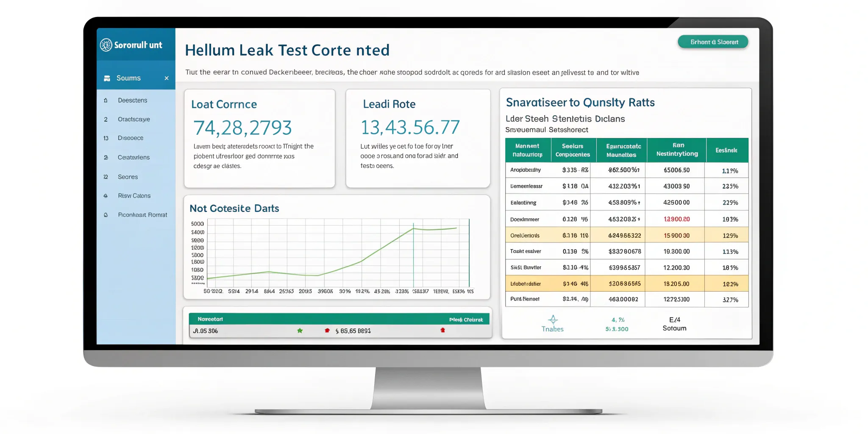Click the far-right red marker in bottom row
This screenshot has width=868, height=434.
[442, 330]
